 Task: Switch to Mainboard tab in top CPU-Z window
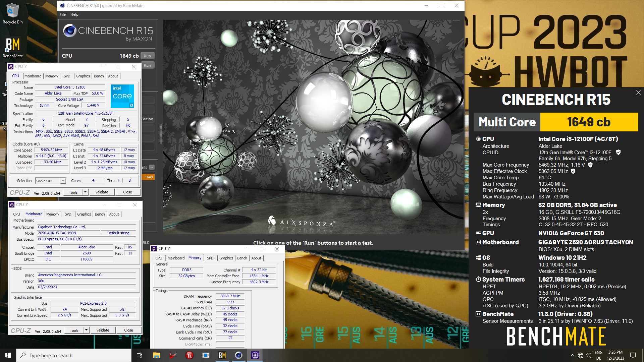33,76
